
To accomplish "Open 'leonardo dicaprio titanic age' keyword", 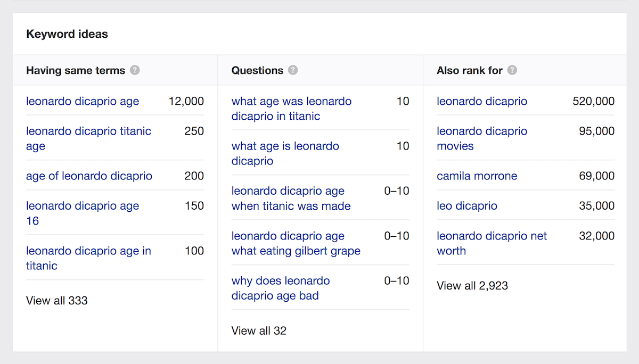I will 88,138.
